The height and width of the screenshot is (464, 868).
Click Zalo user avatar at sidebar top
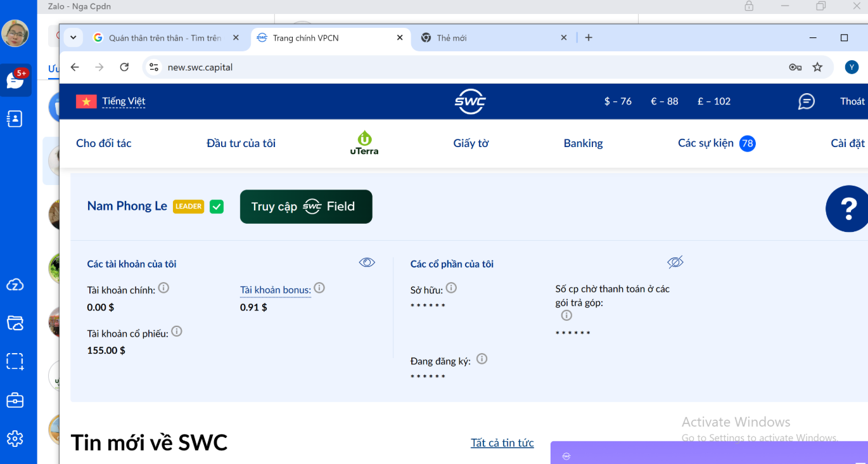click(x=15, y=33)
